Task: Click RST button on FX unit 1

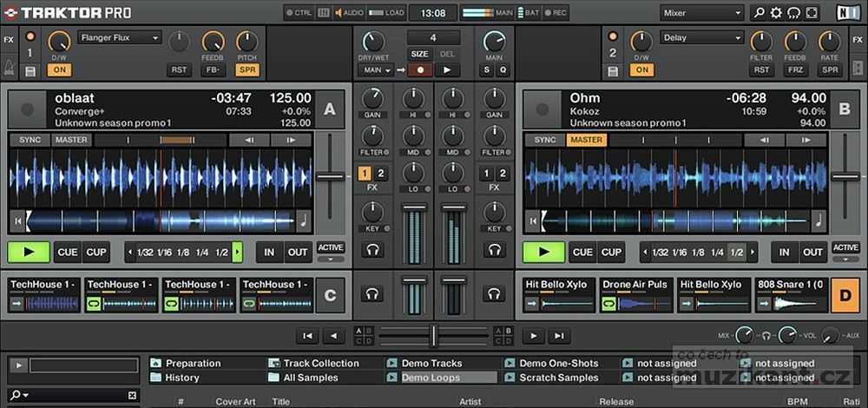Action: click(x=179, y=70)
